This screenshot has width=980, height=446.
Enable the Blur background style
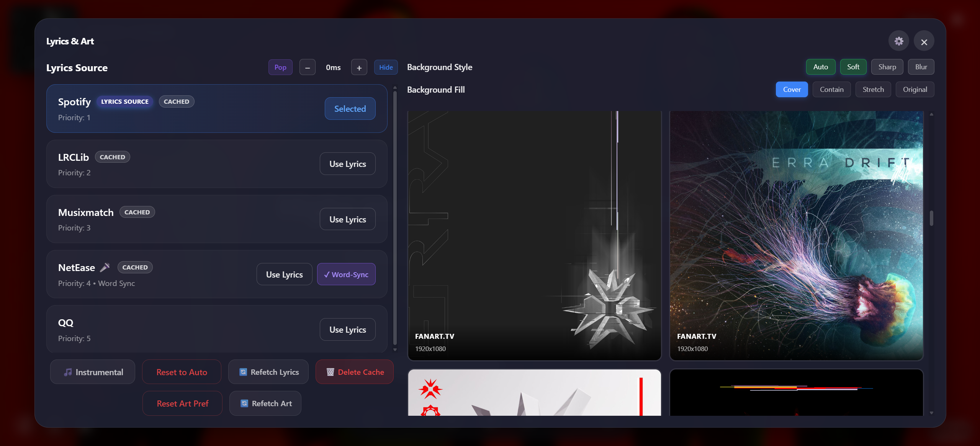921,67
